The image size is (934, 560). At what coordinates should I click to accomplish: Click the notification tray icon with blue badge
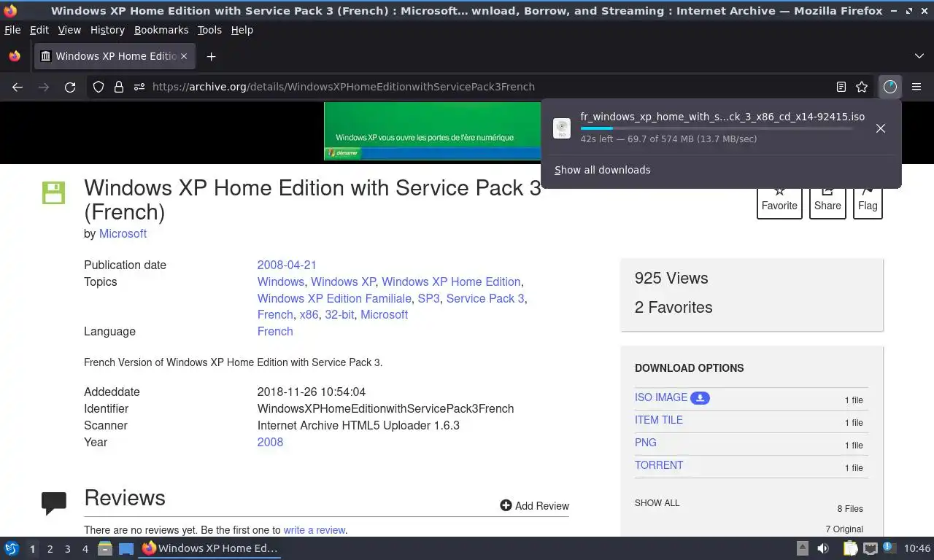(889, 548)
